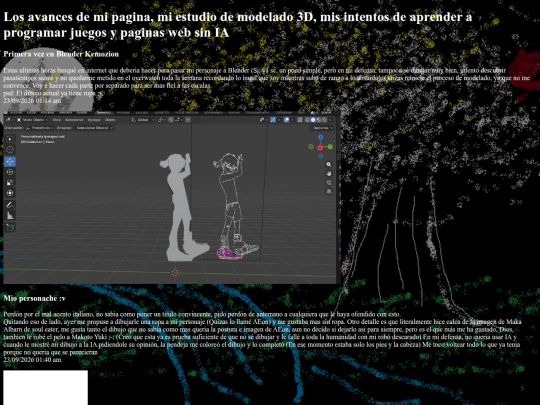Open the Seleccionar menu in viewport header
Viewport: 540px width, 405px height.
74,120
